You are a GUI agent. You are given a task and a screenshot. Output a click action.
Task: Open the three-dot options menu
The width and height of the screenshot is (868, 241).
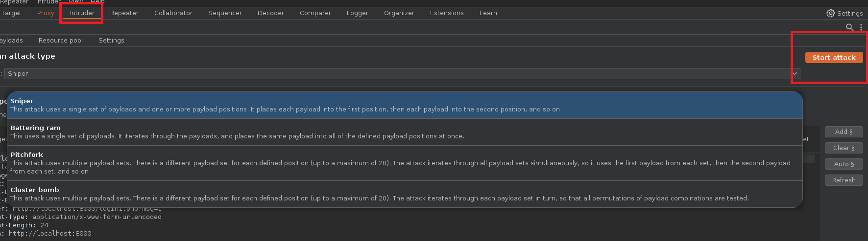click(861, 27)
